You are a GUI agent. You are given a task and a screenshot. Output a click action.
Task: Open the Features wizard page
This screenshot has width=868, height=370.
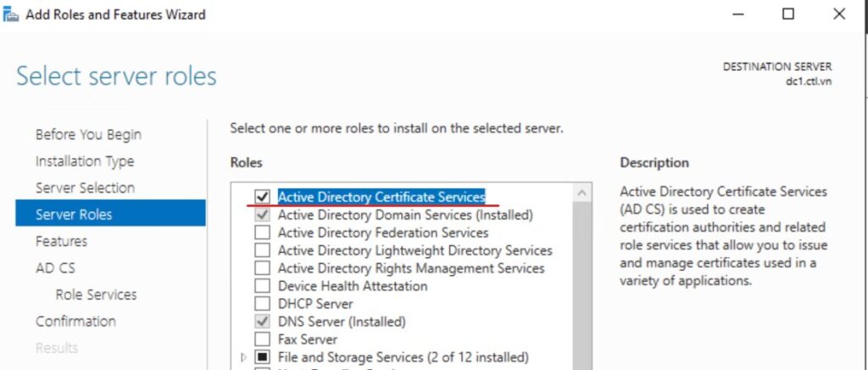point(61,241)
